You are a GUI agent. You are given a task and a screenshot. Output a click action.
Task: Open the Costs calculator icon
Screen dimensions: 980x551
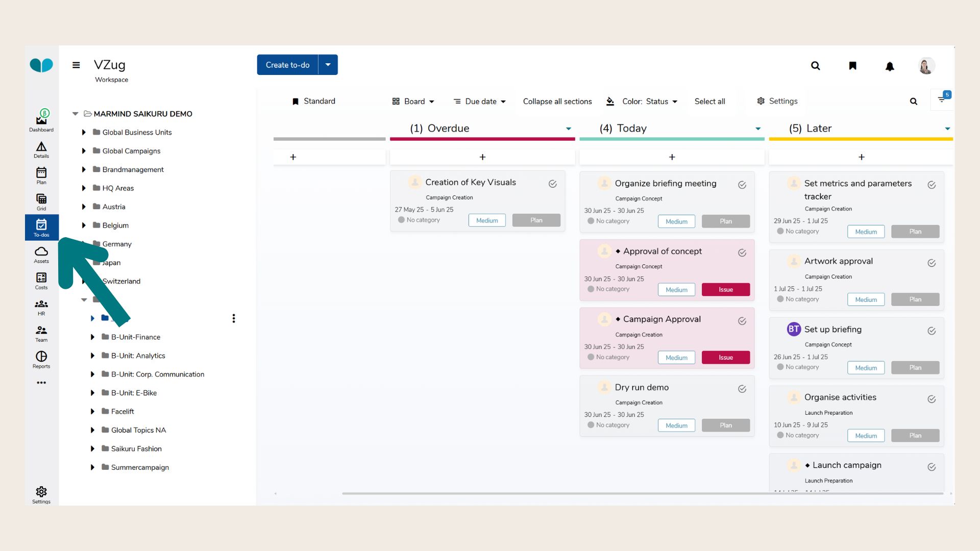click(41, 280)
